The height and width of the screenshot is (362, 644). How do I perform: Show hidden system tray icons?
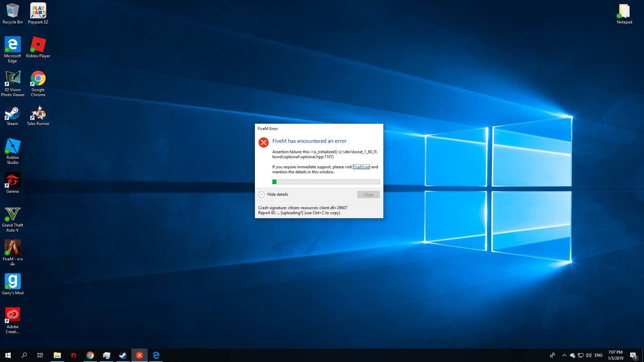point(564,355)
